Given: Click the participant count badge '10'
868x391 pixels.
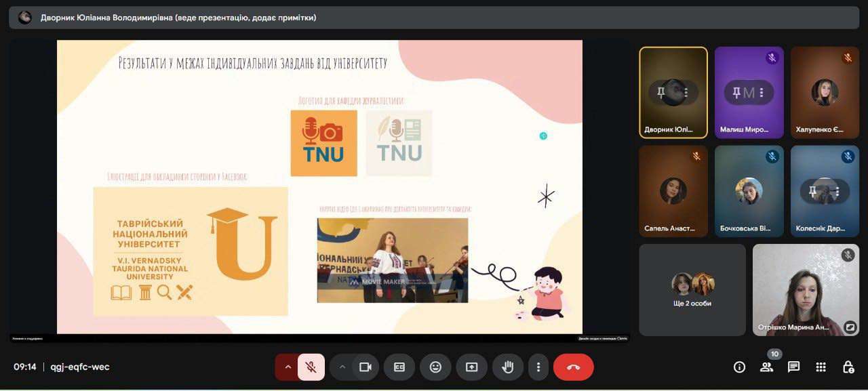Looking at the screenshot, I should [x=774, y=354].
